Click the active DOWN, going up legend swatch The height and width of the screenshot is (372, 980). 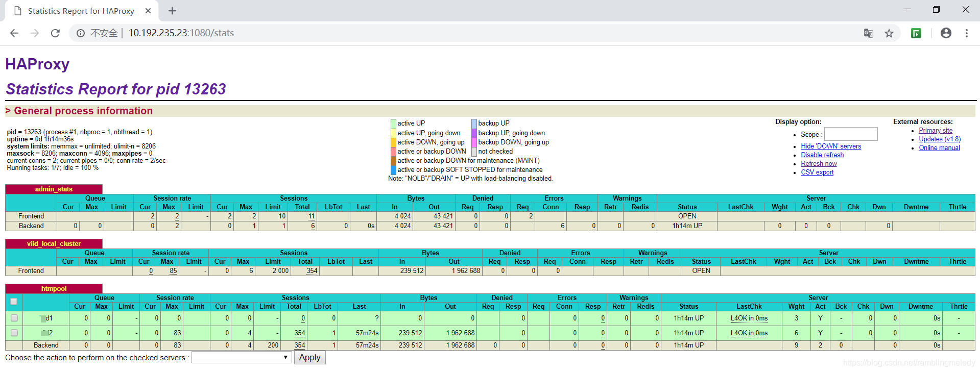[393, 142]
